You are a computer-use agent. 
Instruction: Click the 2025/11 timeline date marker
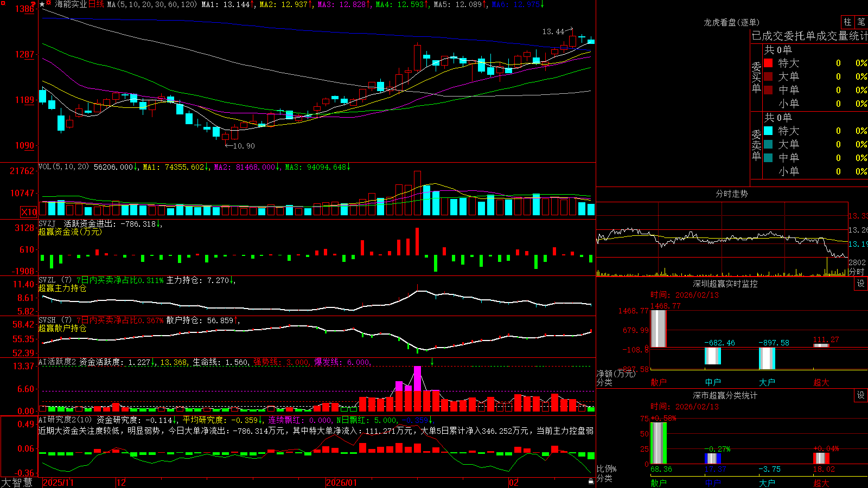(x=58, y=483)
